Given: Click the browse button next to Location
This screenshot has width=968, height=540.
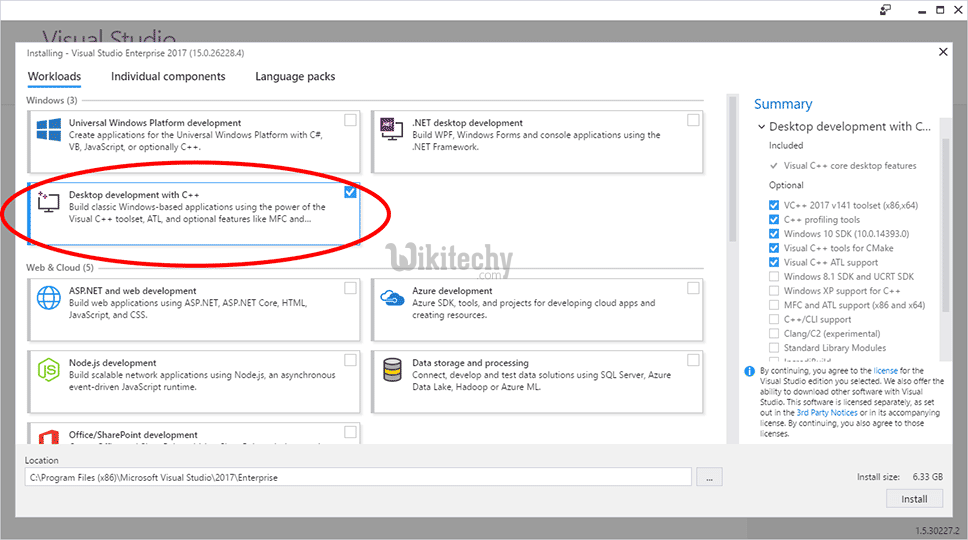Looking at the screenshot, I should 709,478.
